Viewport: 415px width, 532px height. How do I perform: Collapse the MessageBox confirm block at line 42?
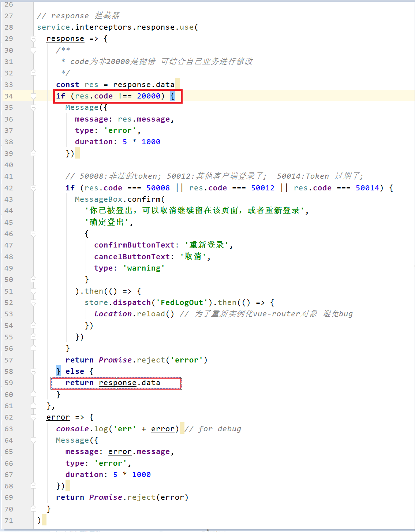pyautogui.click(x=33, y=188)
